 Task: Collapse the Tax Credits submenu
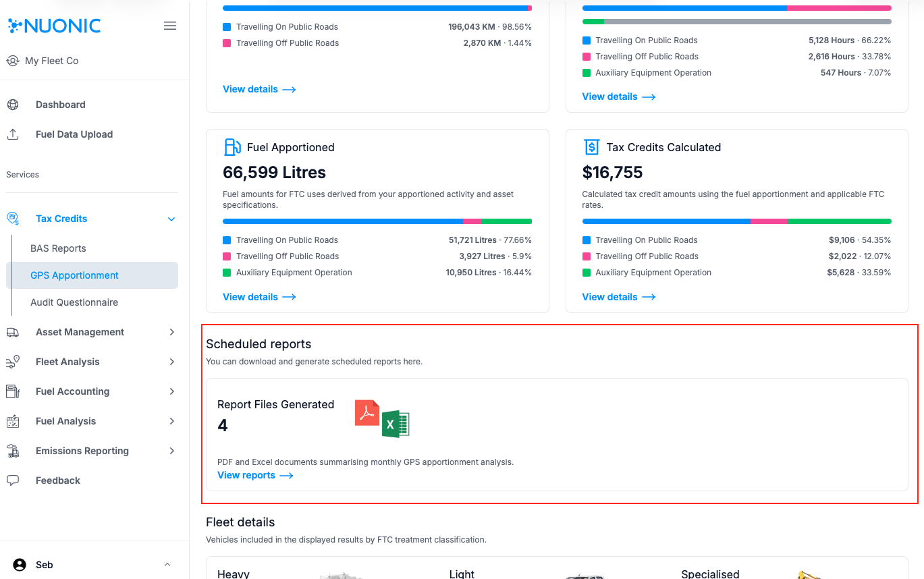[x=171, y=219]
